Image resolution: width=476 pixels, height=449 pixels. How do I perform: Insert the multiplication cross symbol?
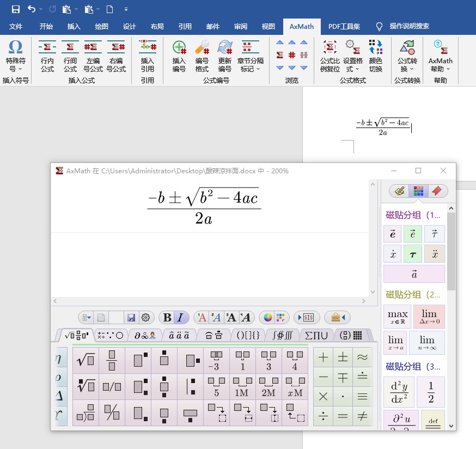pyautogui.click(x=323, y=397)
